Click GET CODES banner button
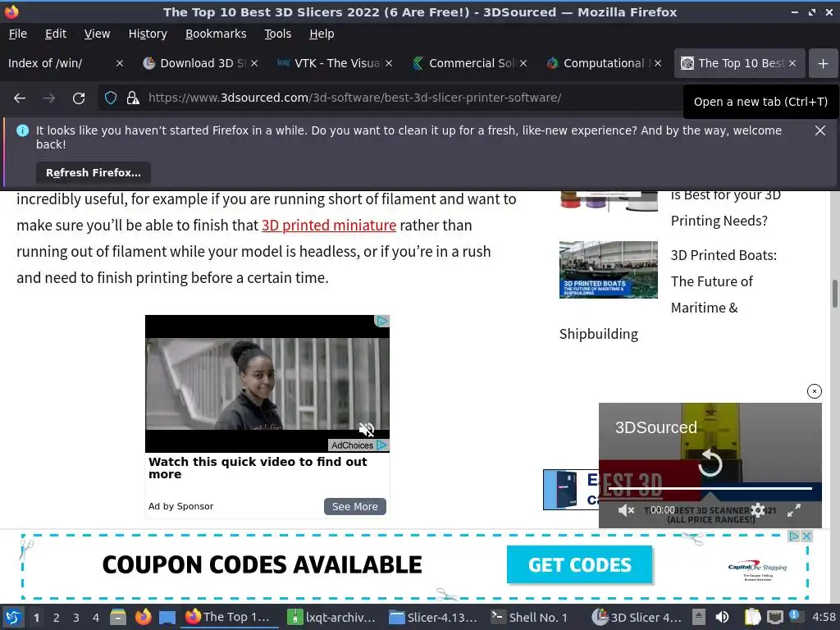840x630 pixels. [x=580, y=564]
